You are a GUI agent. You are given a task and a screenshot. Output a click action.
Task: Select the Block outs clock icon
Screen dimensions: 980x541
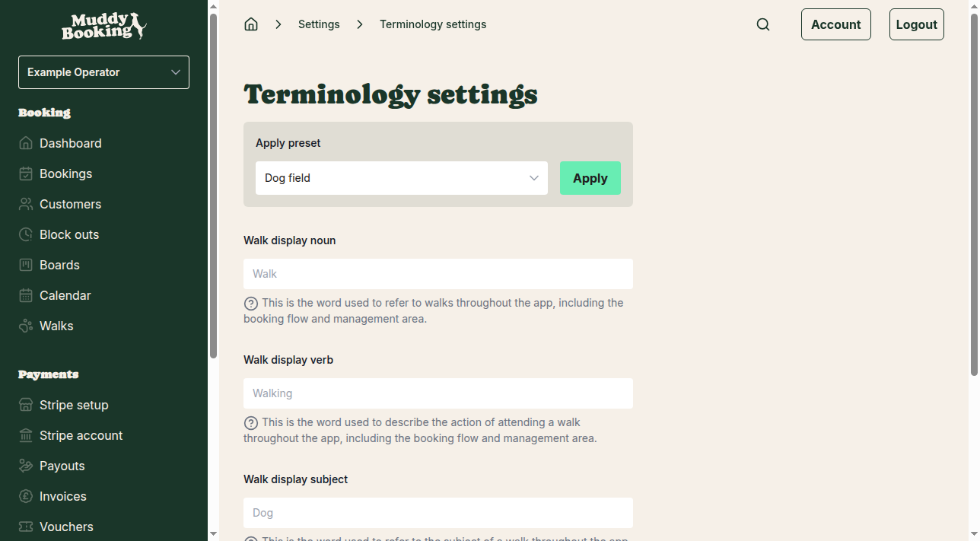pos(25,234)
